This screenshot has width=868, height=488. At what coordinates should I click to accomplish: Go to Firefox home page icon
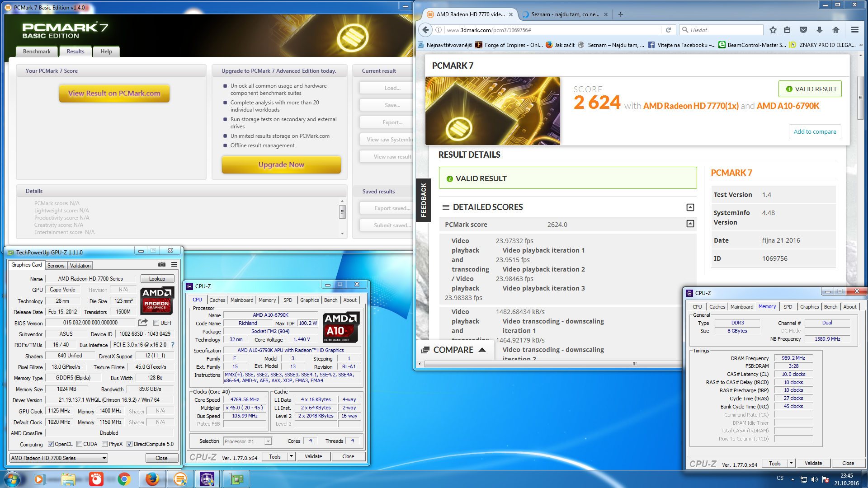836,30
